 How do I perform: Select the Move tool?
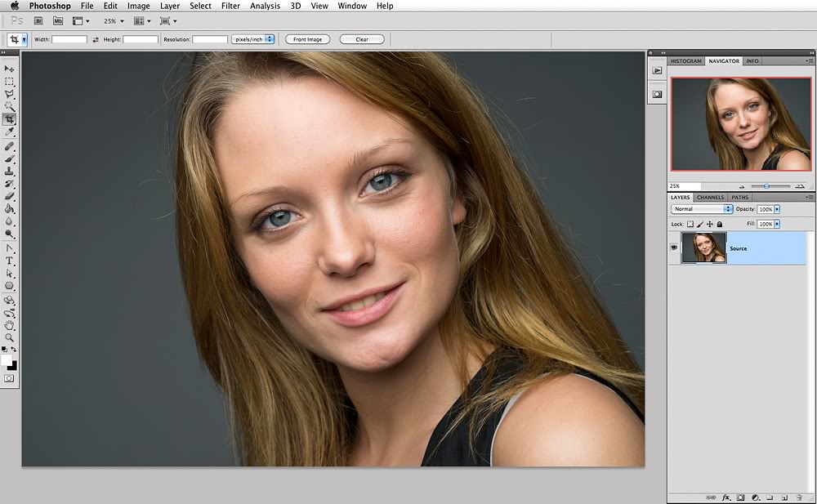click(x=10, y=69)
